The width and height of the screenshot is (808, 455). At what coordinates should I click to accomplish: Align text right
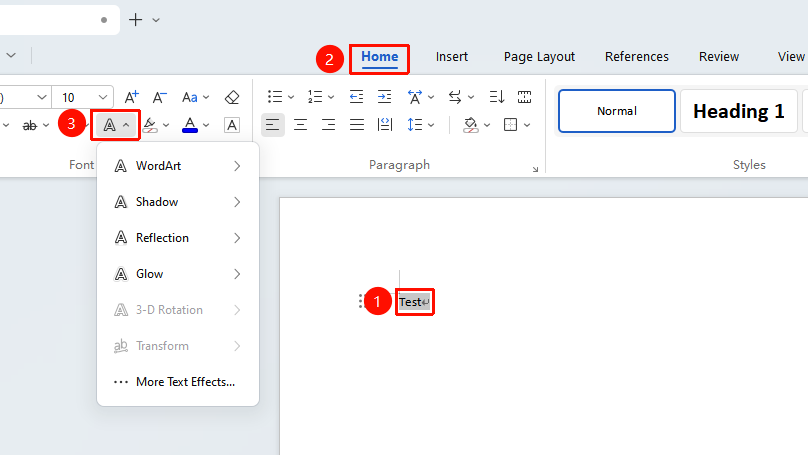tap(328, 125)
